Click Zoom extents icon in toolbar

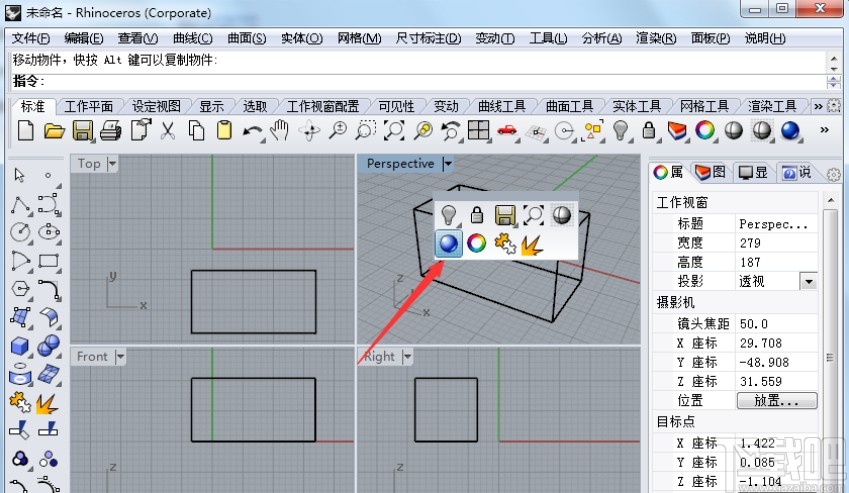point(394,130)
